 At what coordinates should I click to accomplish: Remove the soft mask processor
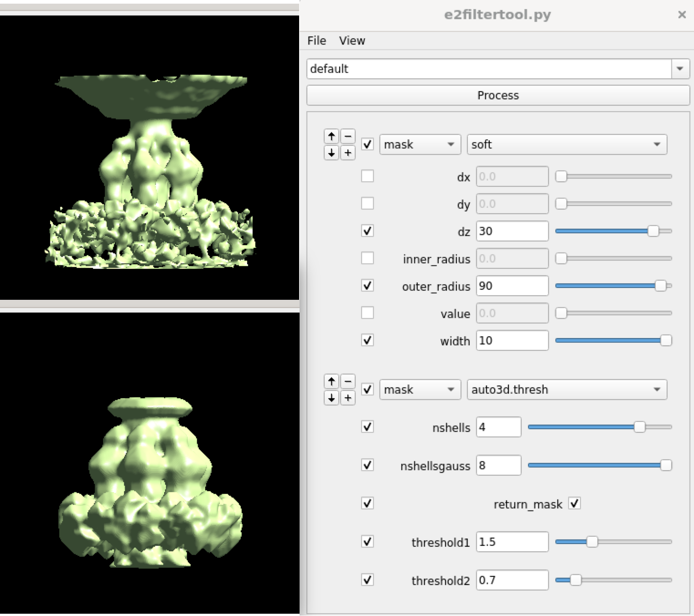[x=348, y=136]
